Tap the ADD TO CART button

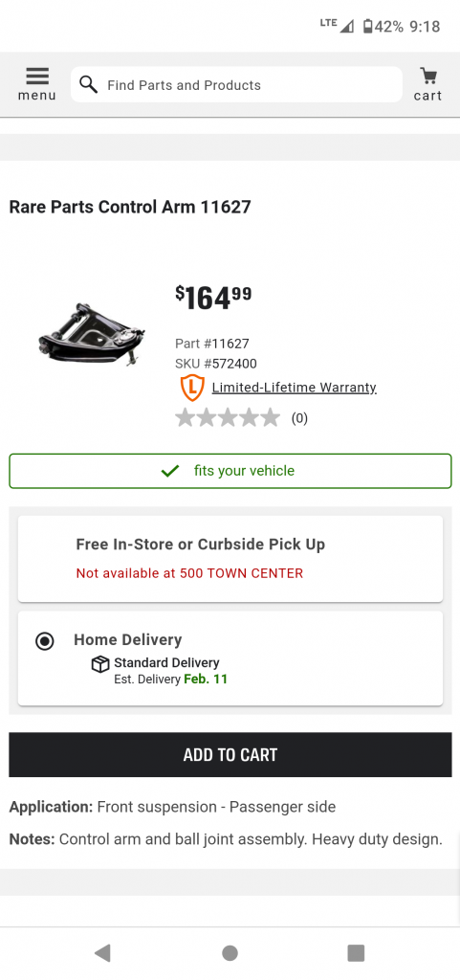click(230, 754)
